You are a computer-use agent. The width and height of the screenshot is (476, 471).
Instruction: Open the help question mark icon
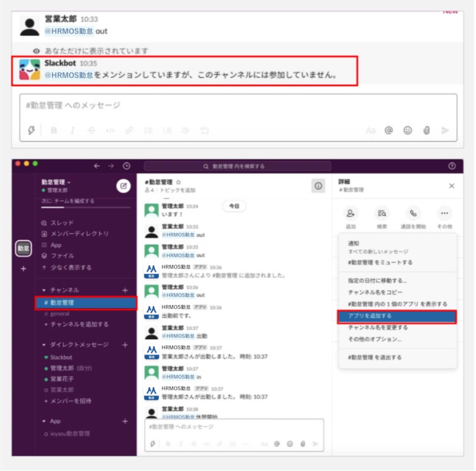[x=452, y=166]
